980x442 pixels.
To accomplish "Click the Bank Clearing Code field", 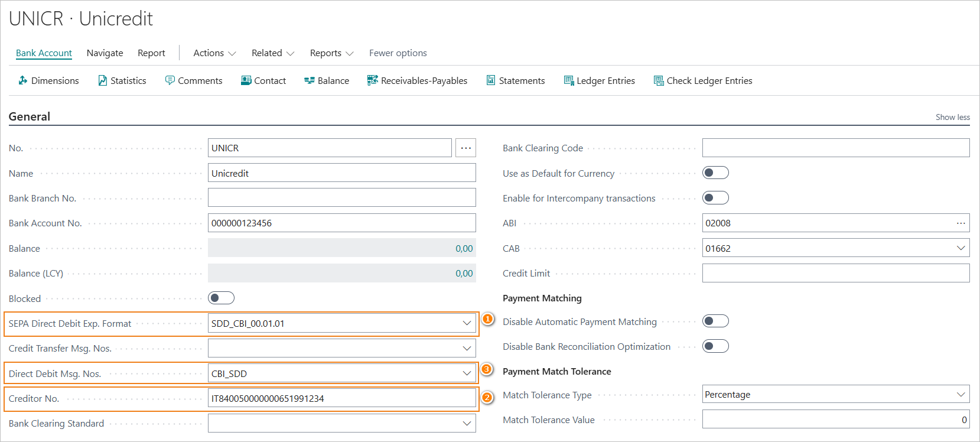I will pos(836,148).
